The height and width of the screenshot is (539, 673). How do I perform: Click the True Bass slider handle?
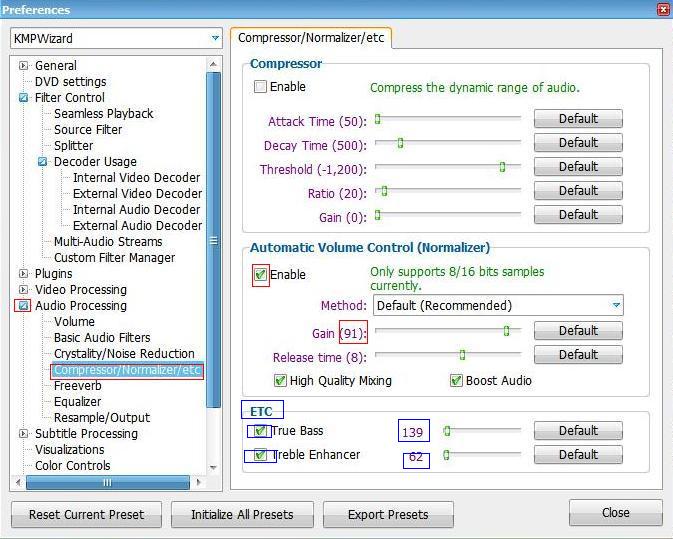(x=447, y=431)
